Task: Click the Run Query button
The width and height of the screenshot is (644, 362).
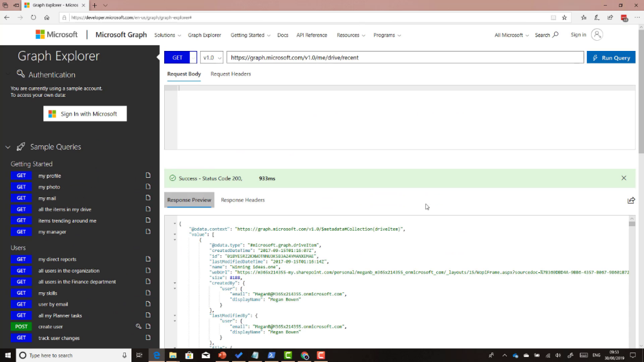Action: pyautogui.click(x=611, y=57)
